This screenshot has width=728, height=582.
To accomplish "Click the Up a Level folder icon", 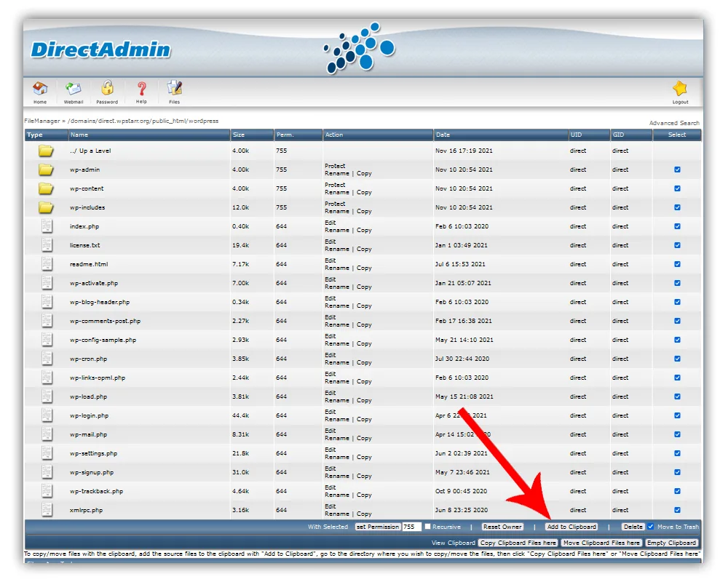I will 46,151.
